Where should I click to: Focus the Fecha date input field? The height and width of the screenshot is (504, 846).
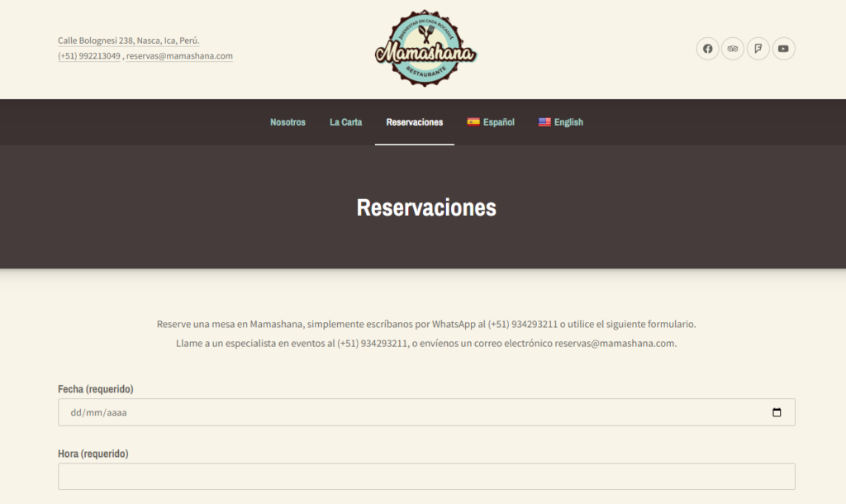click(426, 412)
